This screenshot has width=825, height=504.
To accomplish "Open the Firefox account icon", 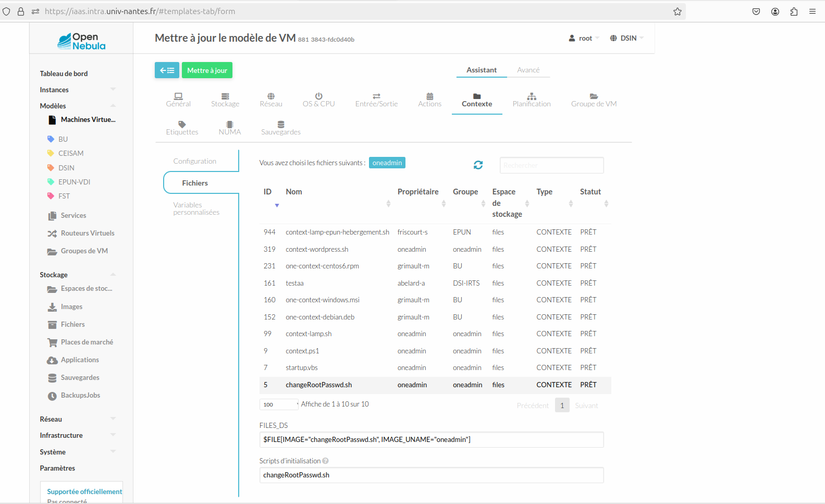I will coord(775,11).
